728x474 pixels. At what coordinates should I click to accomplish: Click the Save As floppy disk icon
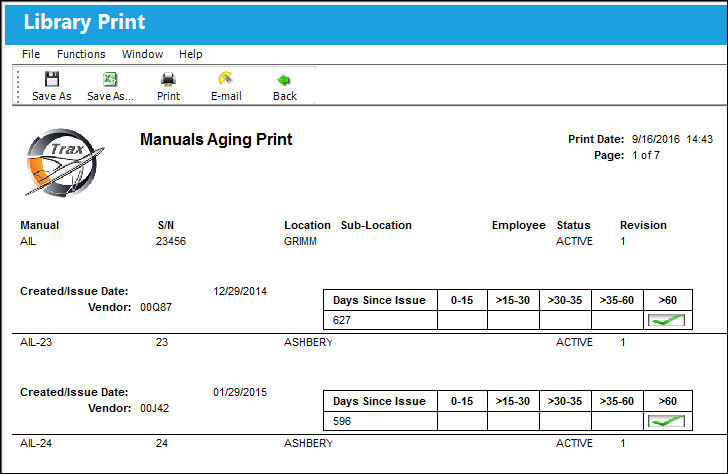point(52,79)
